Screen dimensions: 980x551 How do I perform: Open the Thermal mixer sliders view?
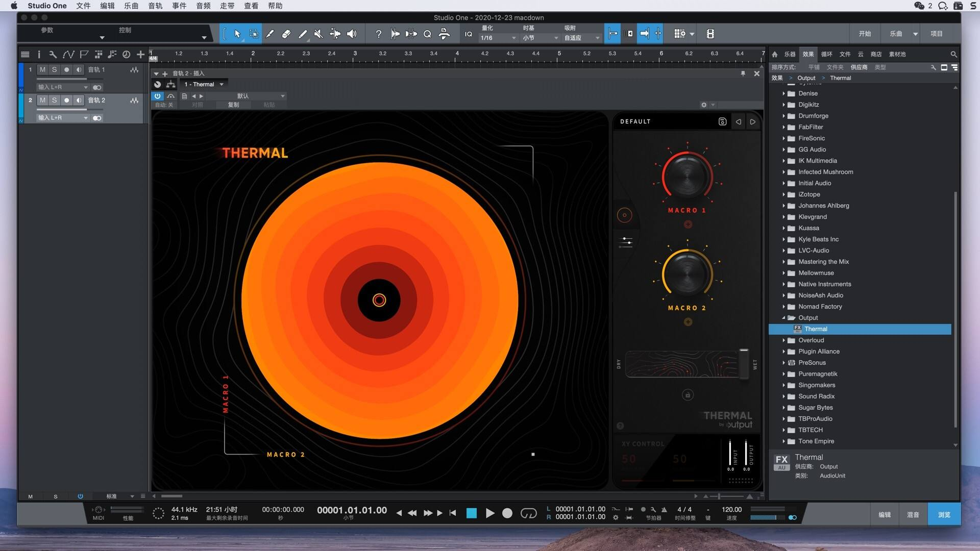coord(625,241)
